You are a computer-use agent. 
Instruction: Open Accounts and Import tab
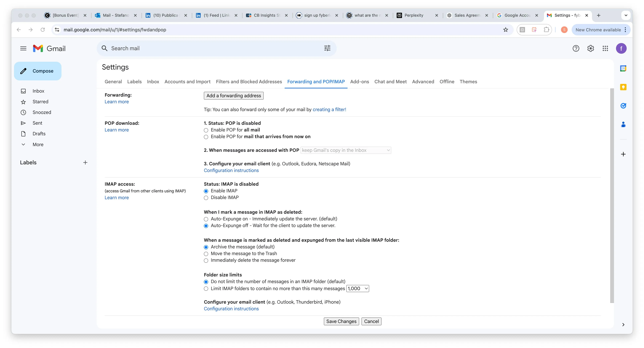pos(187,82)
